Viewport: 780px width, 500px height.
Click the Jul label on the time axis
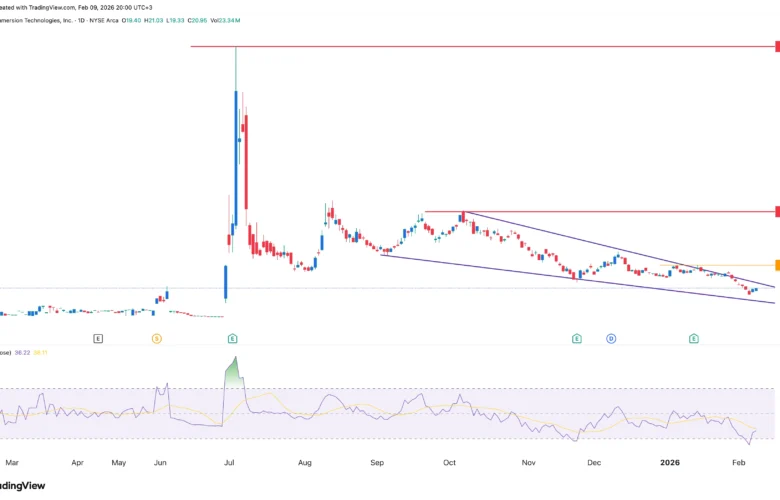(x=230, y=464)
